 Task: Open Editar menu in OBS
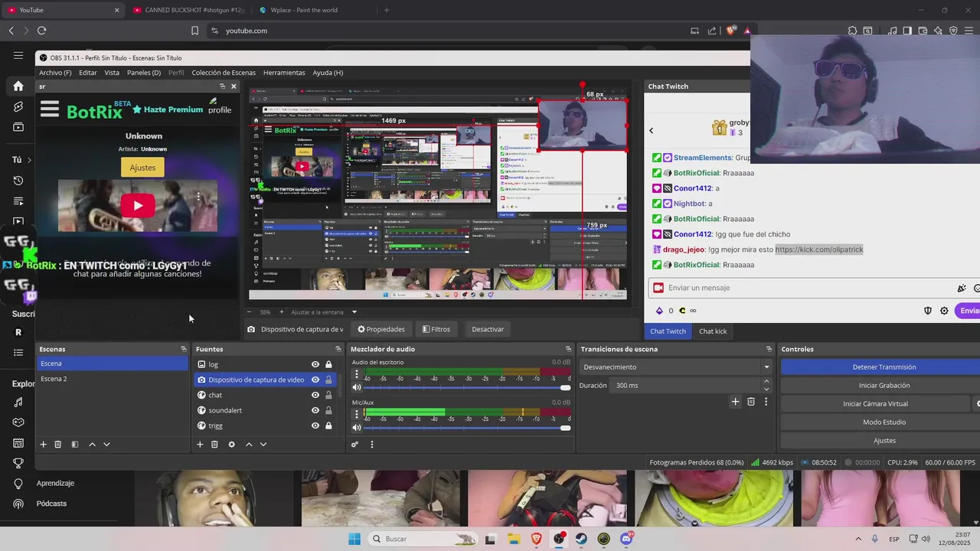(x=88, y=73)
